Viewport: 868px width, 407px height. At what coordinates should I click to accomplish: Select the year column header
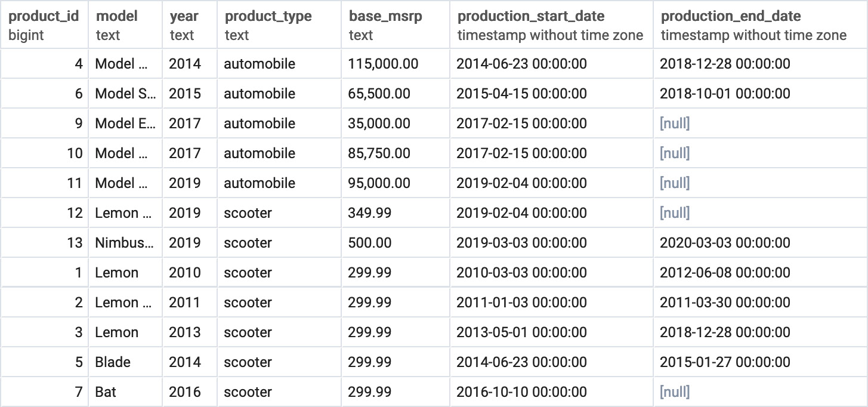click(190, 24)
